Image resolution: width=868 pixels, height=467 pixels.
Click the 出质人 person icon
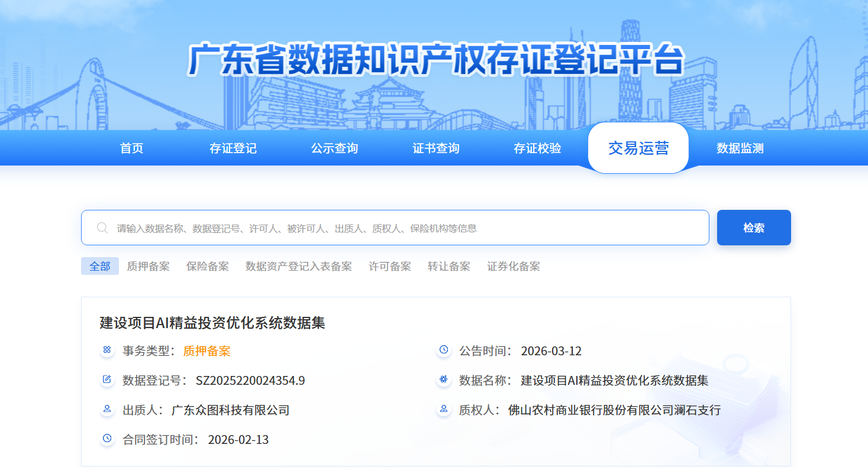click(107, 409)
